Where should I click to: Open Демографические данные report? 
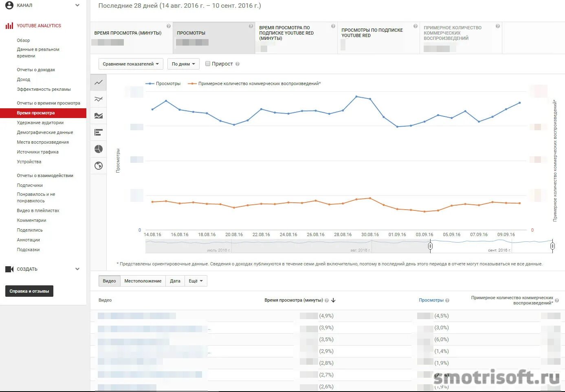point(45,132)
